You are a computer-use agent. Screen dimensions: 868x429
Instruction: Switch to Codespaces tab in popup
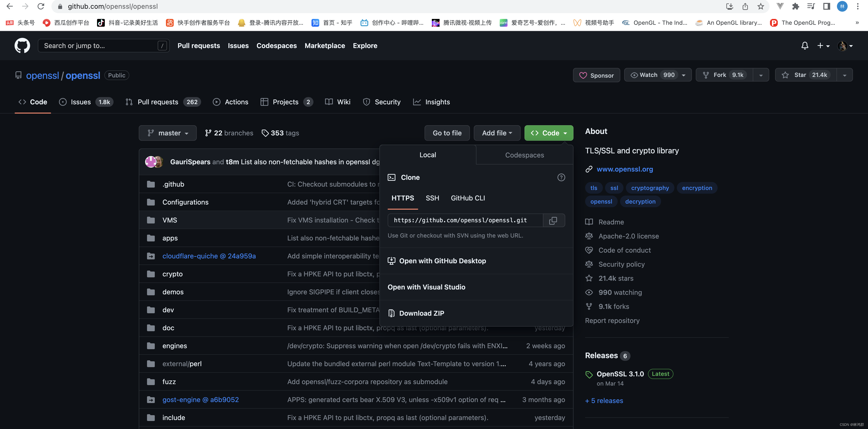click(524, 155)
